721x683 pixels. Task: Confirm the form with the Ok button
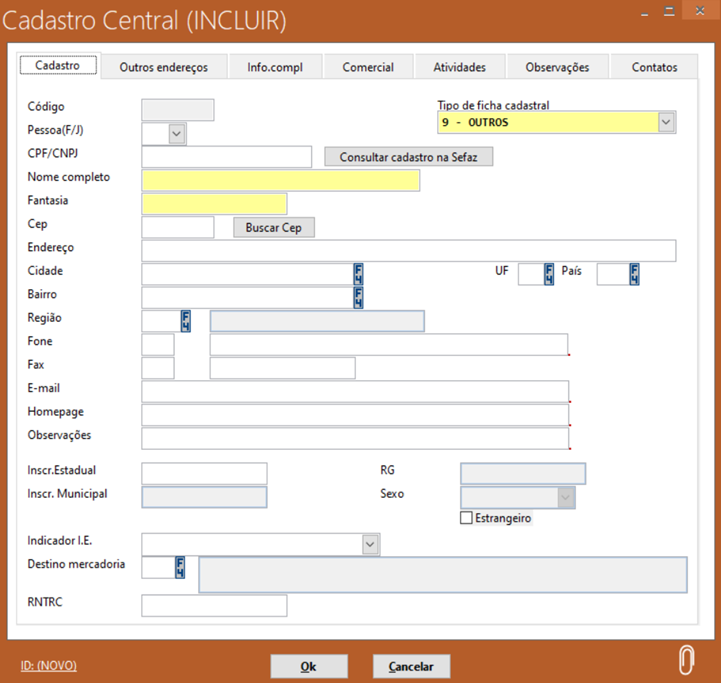[x=309, y=666]
